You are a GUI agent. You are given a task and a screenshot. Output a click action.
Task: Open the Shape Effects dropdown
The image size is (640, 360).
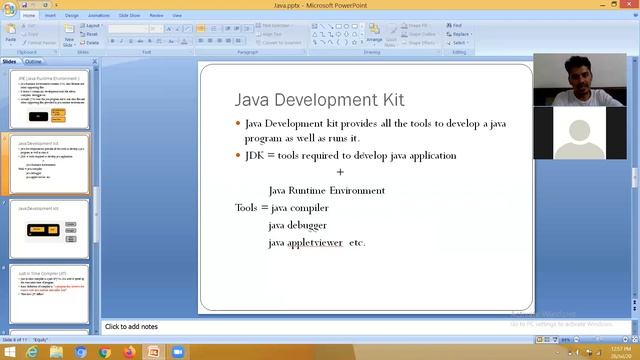click(419, 42)
